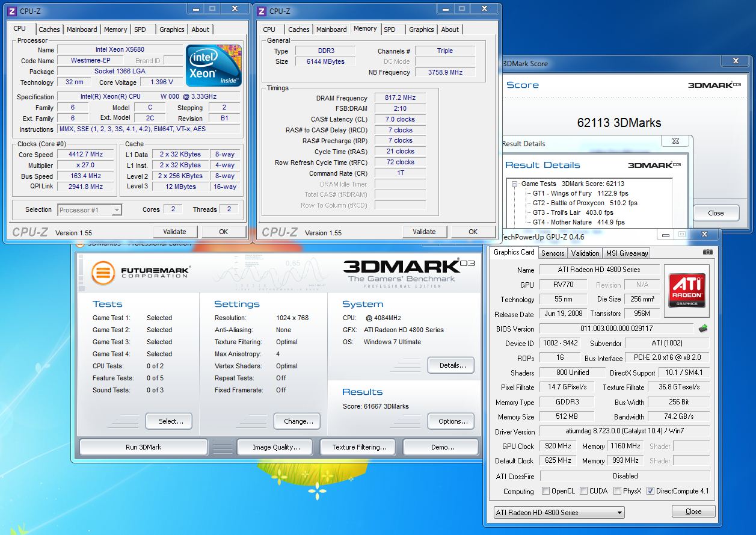Click the Futuremark orange circle logo
This screenshot has width=756, height=535.
click(x=103, y=273)
